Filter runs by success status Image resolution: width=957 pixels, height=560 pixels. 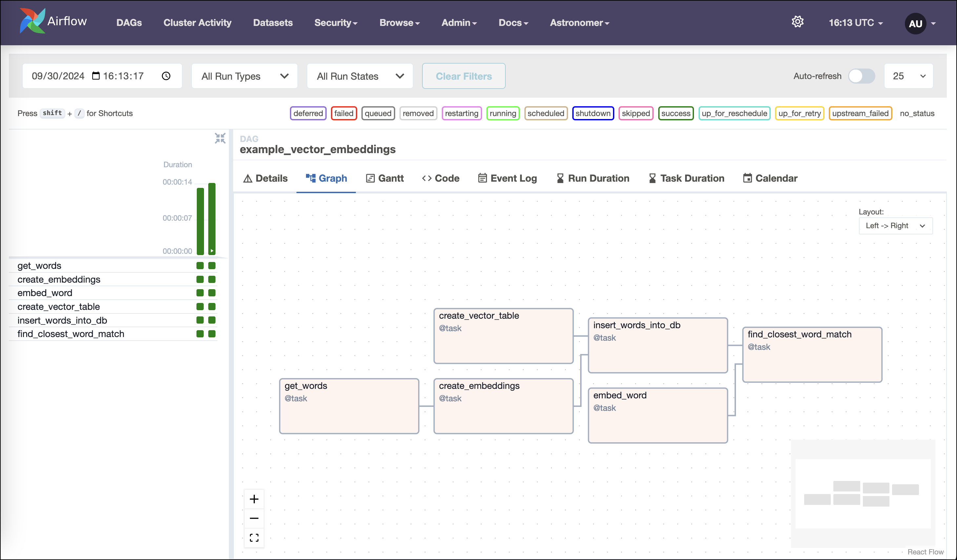coord(676,113)
